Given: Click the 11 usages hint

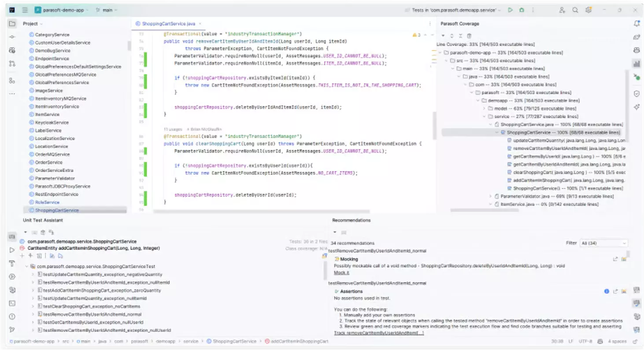Looking at the screenshot, I should (x=172, y=129).
